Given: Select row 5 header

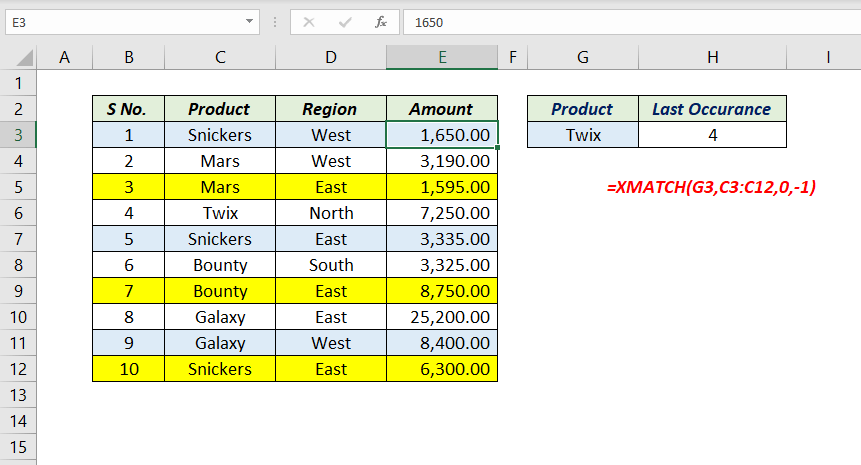Looking at the screenshot, I should (18, 187).
